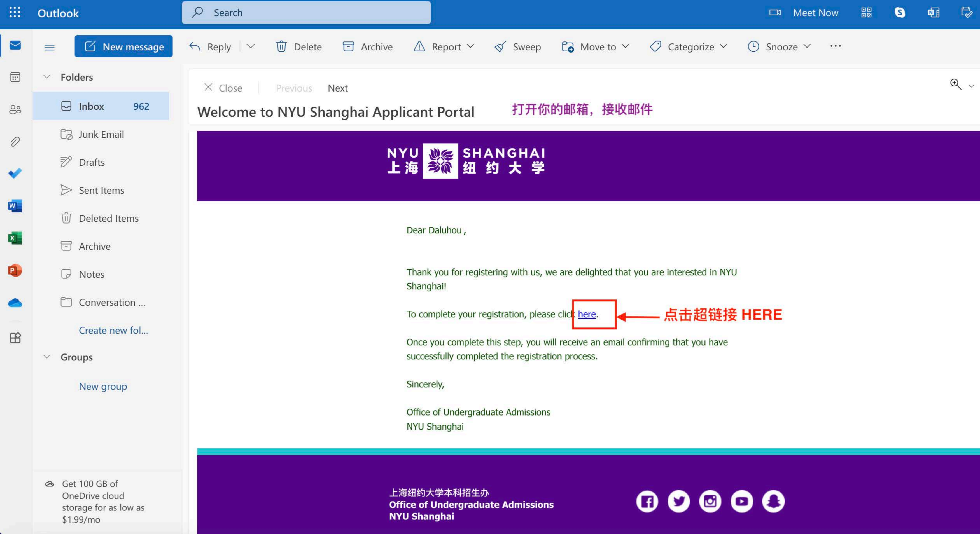Toggle the navigation pane hamburger button
The width and height of the screenshot is (980, 534).
(50, 47)
